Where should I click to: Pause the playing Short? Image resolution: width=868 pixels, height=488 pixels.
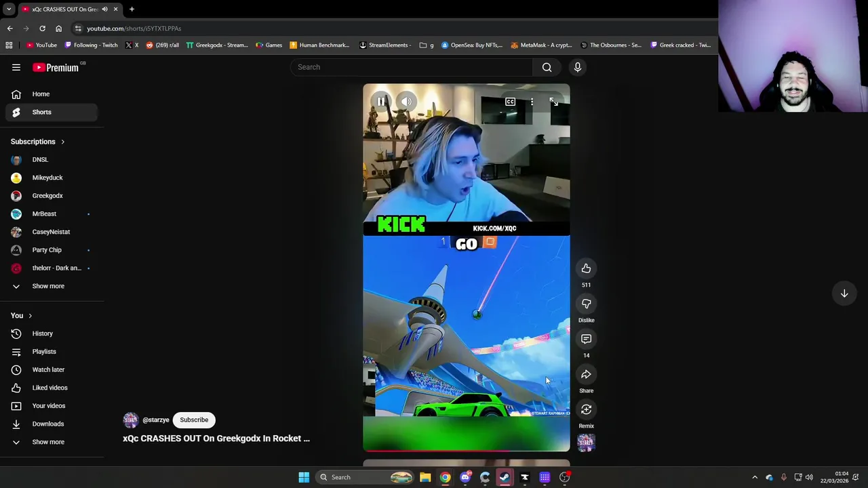381,102
